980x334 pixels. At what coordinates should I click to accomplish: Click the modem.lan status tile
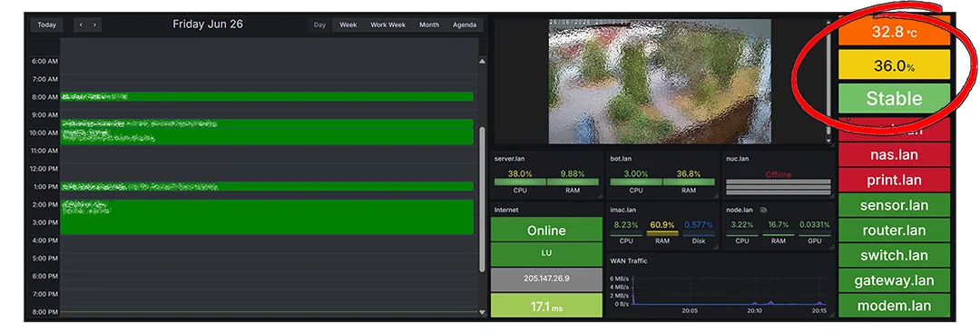coord(894,306)
